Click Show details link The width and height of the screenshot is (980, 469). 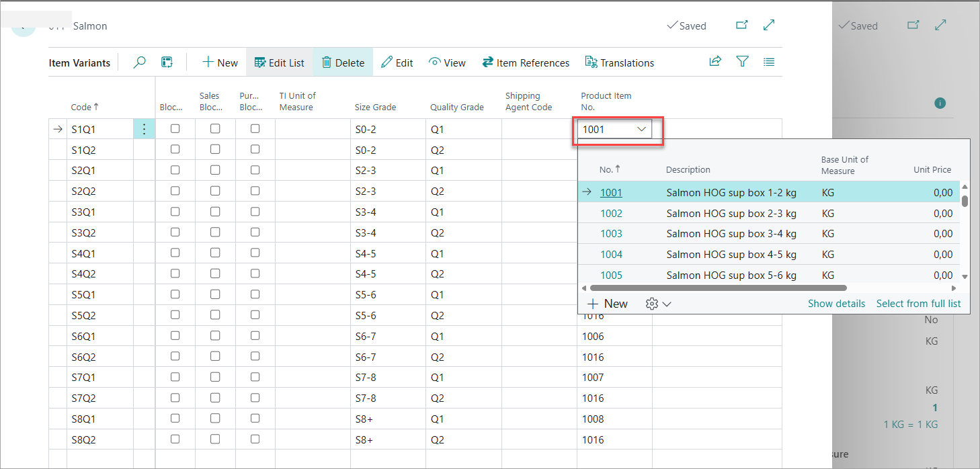tap(836, 304)
